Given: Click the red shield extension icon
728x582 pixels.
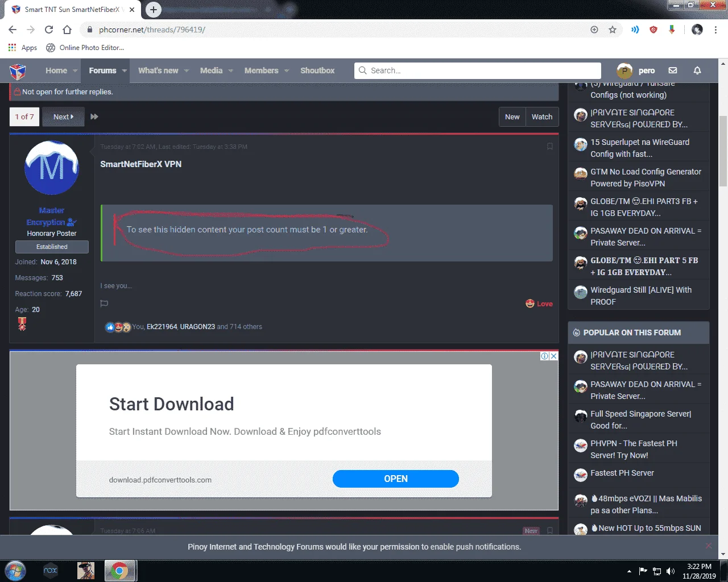Looking at the screenshot, I should pos(653,30).
